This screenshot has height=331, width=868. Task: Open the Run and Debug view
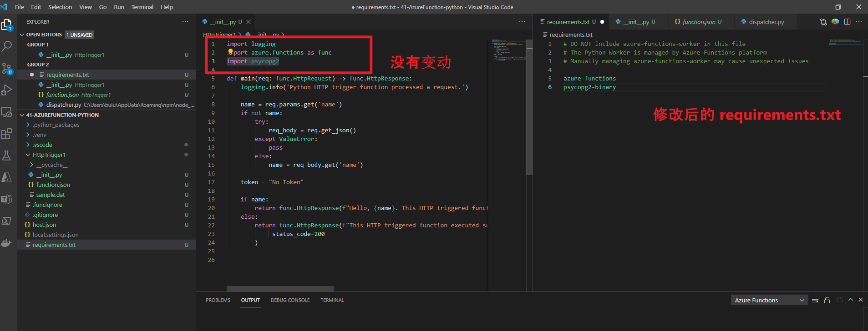pos(7,90)
